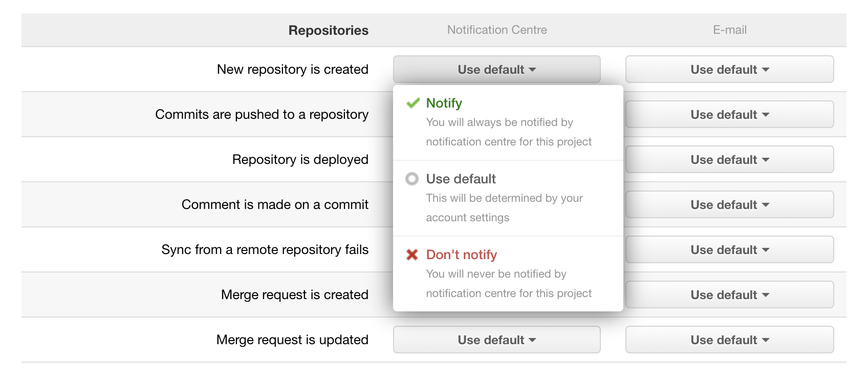This screenshot has width=868, height=379.
Task: Expand E-mail dropdown for Sync from remote fails
Action: coord(729,250)
